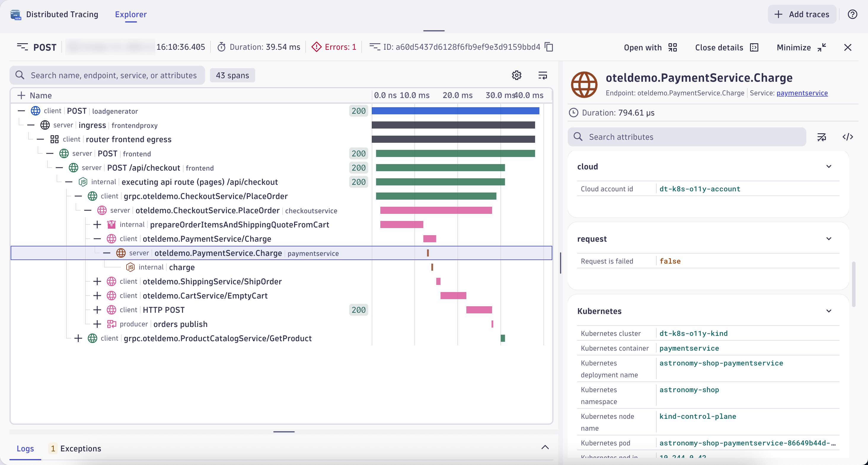Click the filter icon next to Search attributes
The height and width of the screenshot is (465, 868).
click(x=822, y=137)
